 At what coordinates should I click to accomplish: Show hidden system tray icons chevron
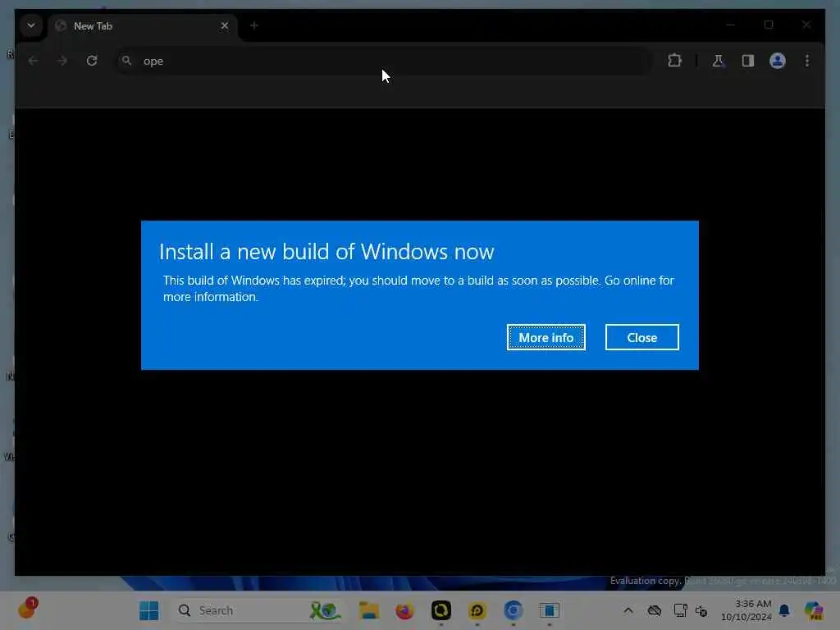coord(628,610)
